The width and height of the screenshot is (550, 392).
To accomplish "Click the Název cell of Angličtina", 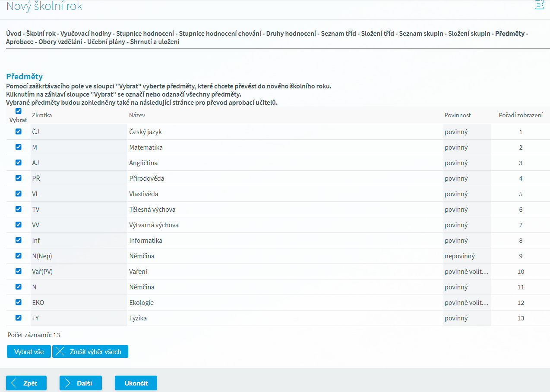I will coord(143,163).
